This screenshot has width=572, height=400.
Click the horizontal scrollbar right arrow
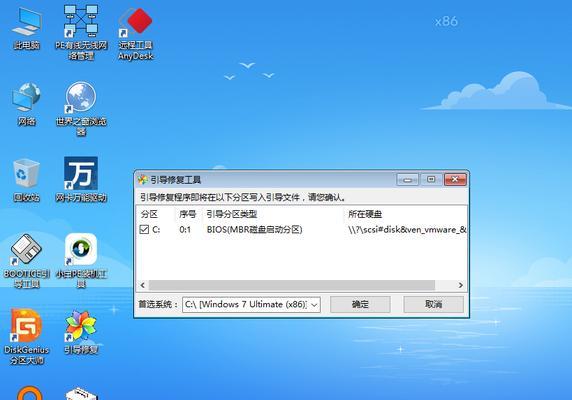coord(460,285)
